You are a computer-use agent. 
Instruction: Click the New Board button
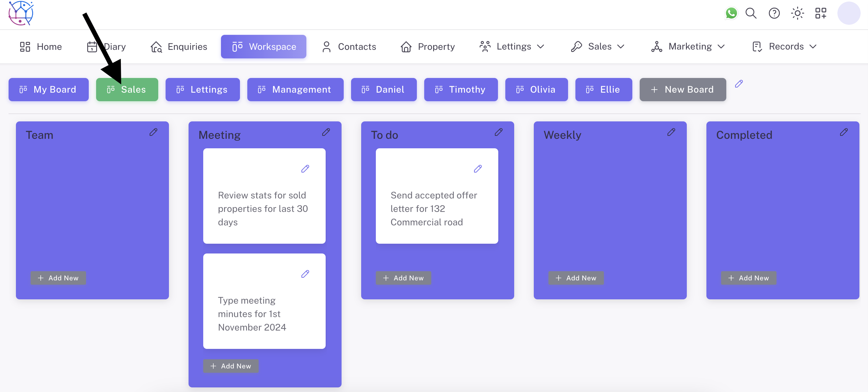point(682,90)
